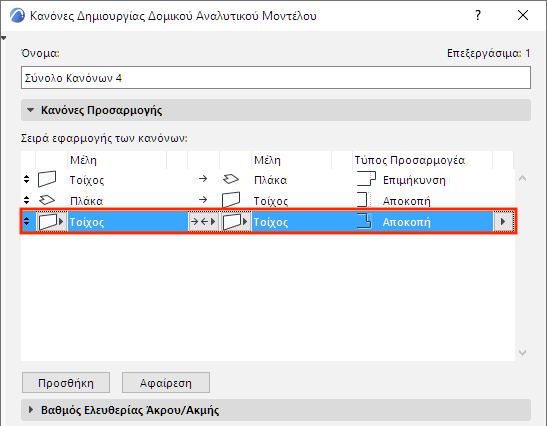Click the Archicad logo in title bar

coord(17,15)
